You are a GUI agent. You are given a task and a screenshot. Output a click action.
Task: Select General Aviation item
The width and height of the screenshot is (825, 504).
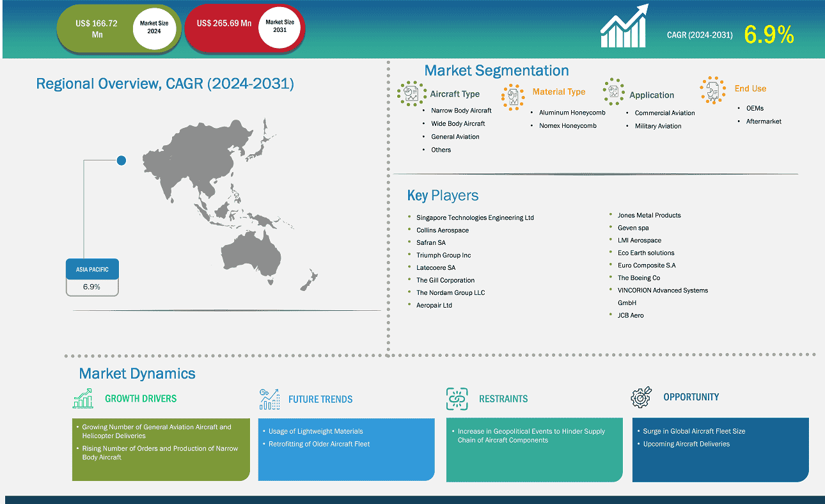(x=455, y=137)
